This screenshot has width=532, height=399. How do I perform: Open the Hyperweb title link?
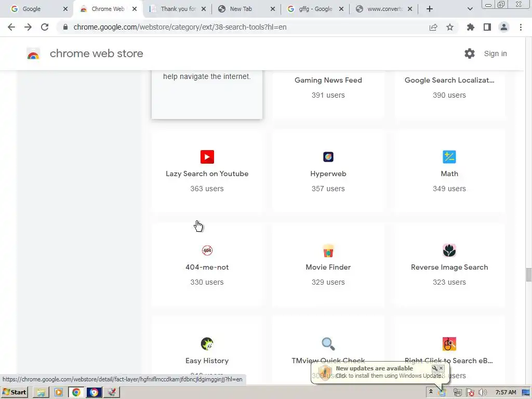pos(328,174)
